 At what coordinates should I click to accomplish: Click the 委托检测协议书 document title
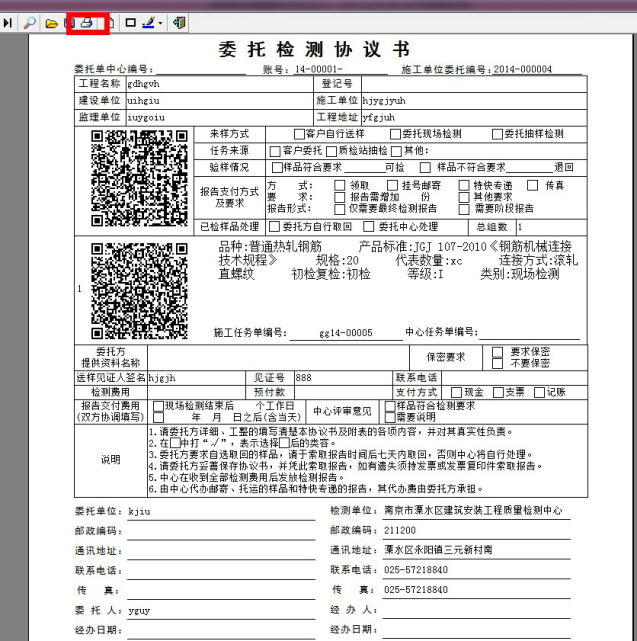(314, 50)
